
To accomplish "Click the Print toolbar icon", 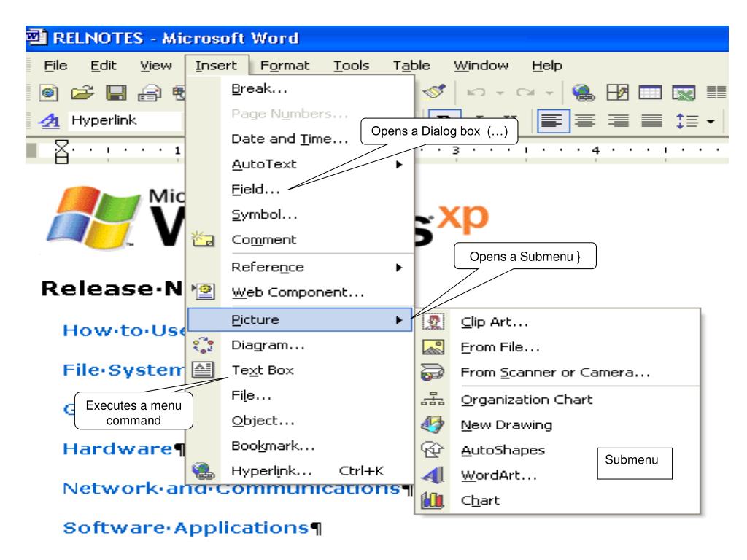I will 150,93.
